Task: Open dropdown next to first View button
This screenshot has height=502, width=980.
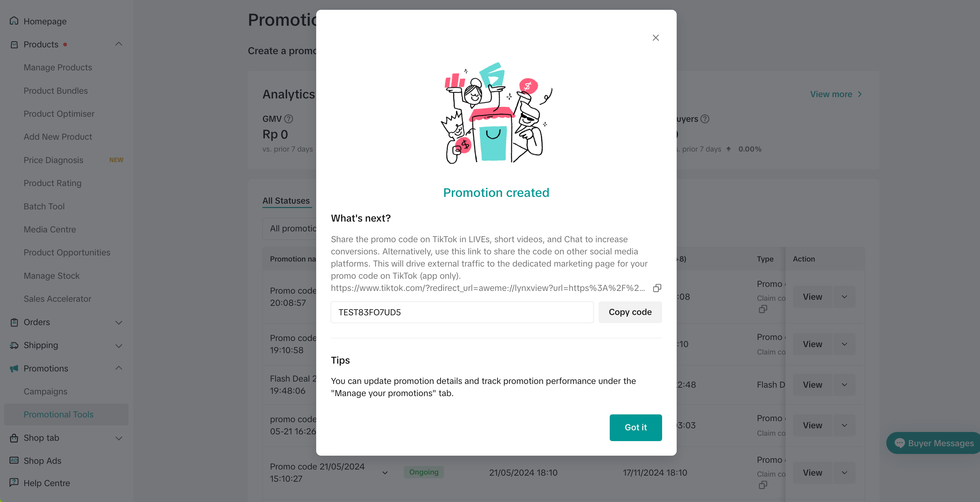Action: [844, 297]
